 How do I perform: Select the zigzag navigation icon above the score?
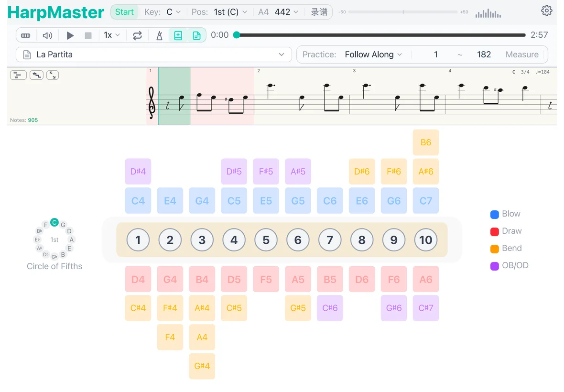pos(36,75)
